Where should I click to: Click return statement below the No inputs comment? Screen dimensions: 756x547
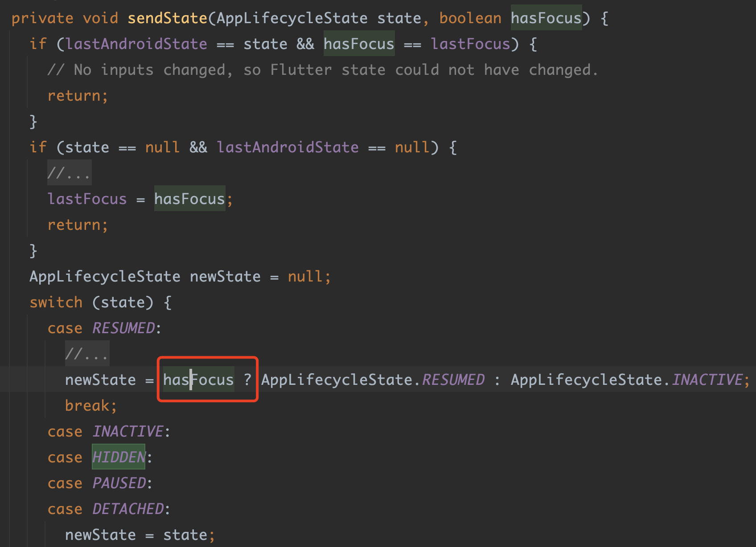pyautogui.click(x=78, y=96)
